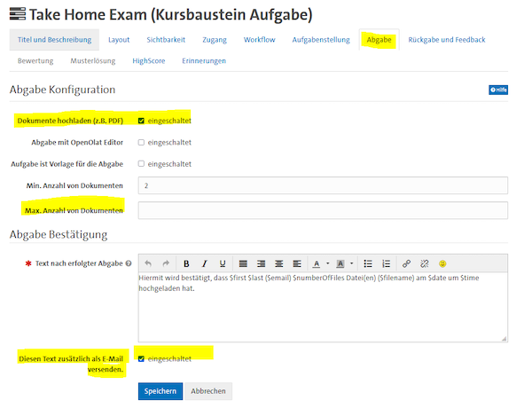This screenshot has width=532, height=408.
Task: Open text color dropdown arrow
Action: click(x=327, y=263)
